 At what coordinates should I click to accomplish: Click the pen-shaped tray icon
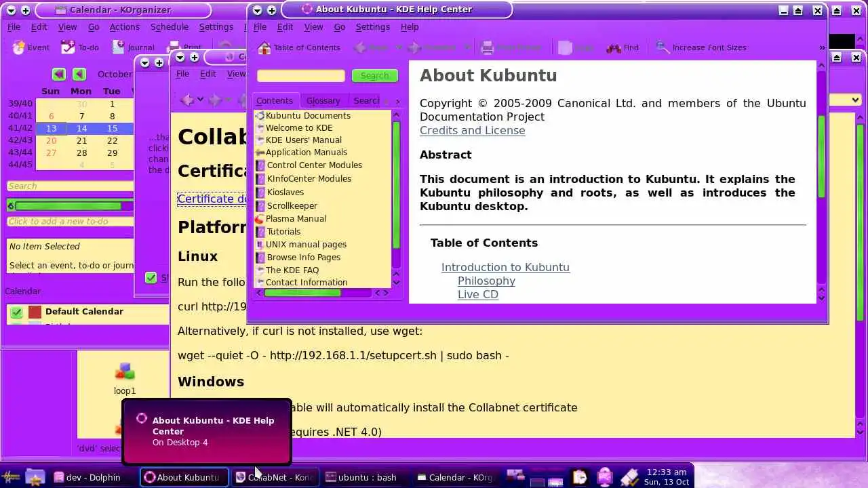coord(629,477)
